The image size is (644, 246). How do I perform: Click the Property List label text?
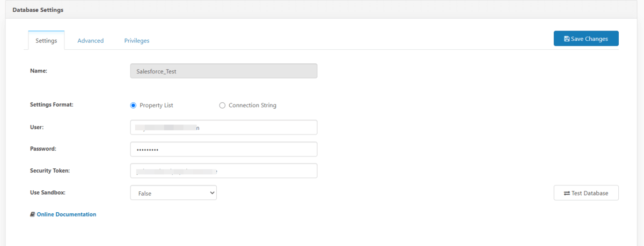click(156, 106)
